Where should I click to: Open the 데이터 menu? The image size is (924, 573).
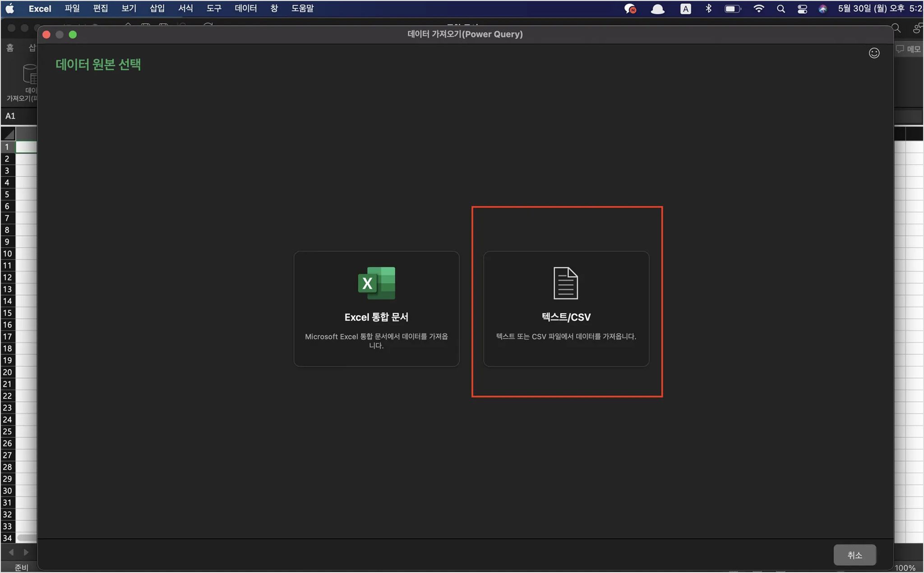coord(246,9)
